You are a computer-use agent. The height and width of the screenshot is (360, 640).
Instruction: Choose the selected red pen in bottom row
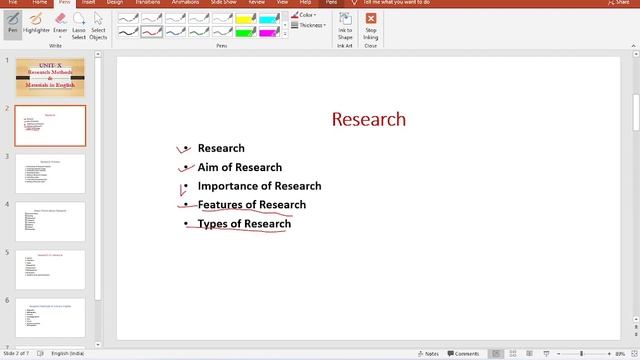152,32
